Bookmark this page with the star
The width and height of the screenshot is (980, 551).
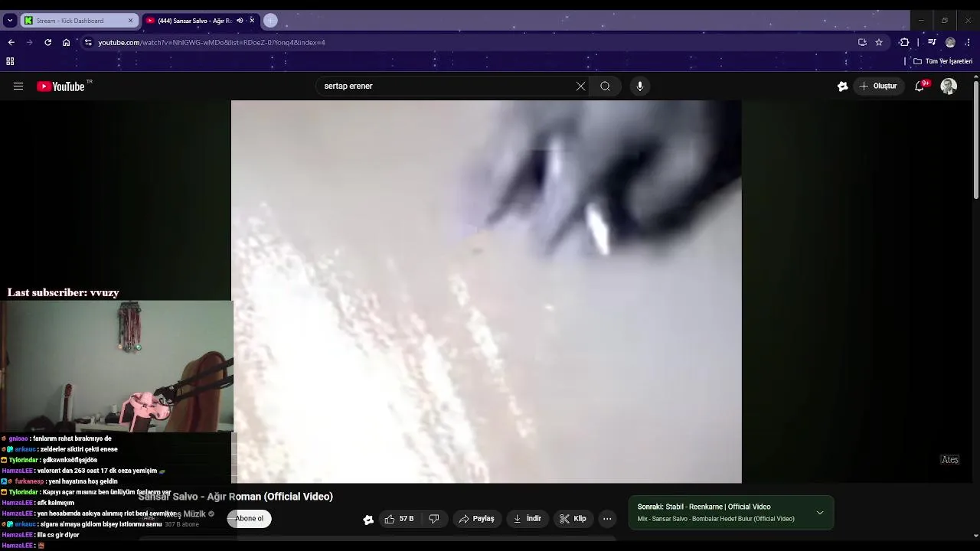pyautogui.click(x=879, y=42)
